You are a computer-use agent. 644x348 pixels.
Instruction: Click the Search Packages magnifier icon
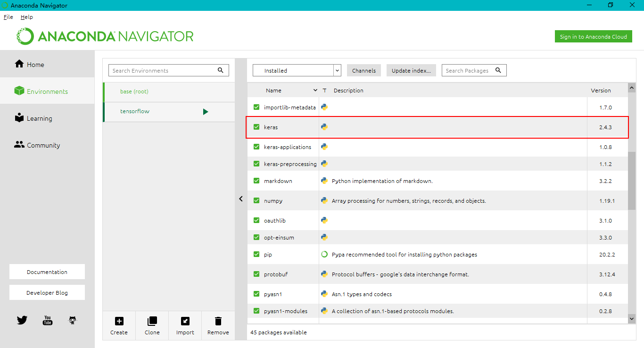[x=498, y=70]
